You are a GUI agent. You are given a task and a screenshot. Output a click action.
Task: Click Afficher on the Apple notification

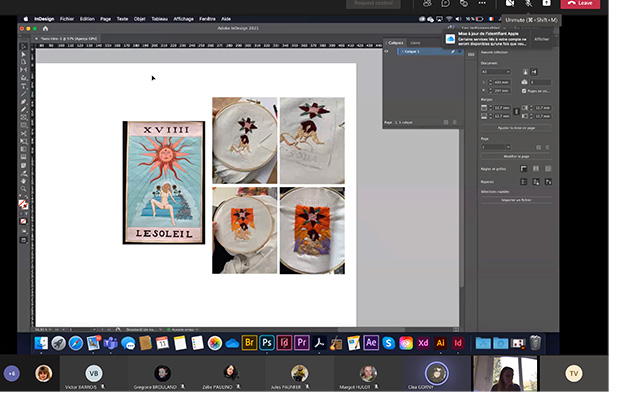pyautogui.click(x=542, y=39)
